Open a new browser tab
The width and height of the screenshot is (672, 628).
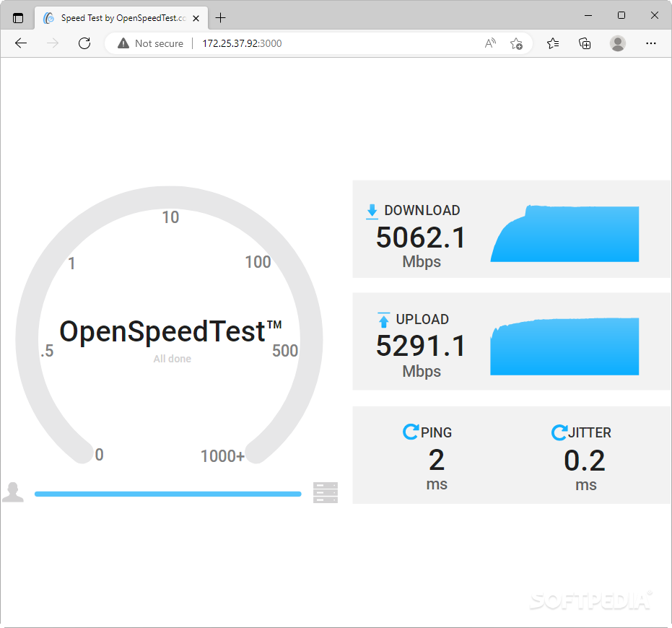220,18
